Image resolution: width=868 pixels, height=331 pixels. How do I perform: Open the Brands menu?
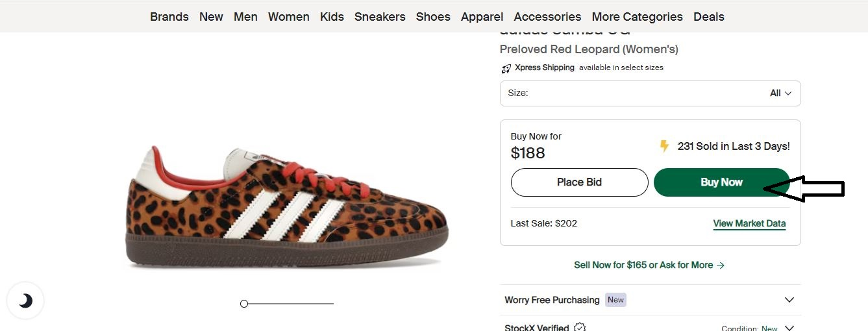pos(169,17)
